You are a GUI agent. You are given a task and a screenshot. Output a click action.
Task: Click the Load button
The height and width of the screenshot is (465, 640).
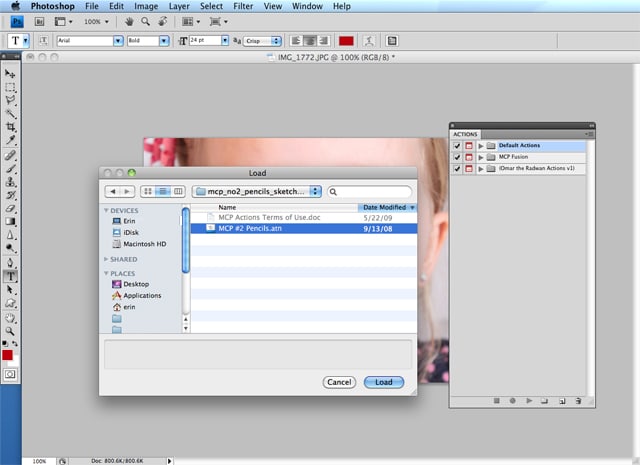[x=384, y=382]
